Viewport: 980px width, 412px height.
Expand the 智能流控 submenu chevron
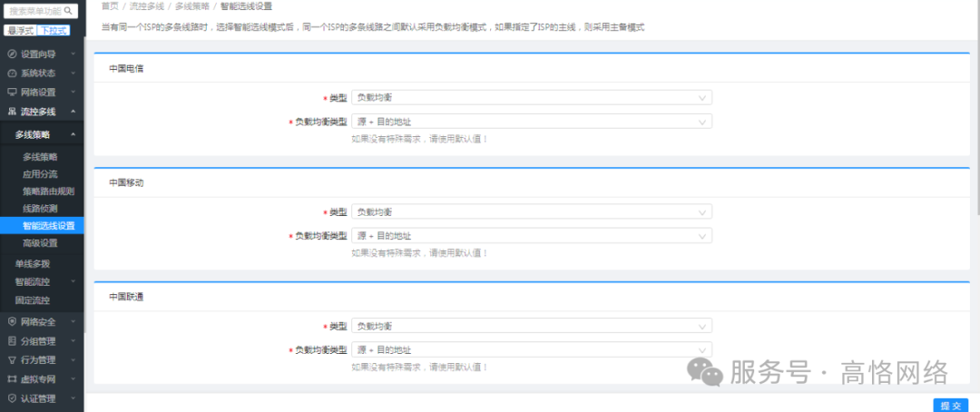73,282
